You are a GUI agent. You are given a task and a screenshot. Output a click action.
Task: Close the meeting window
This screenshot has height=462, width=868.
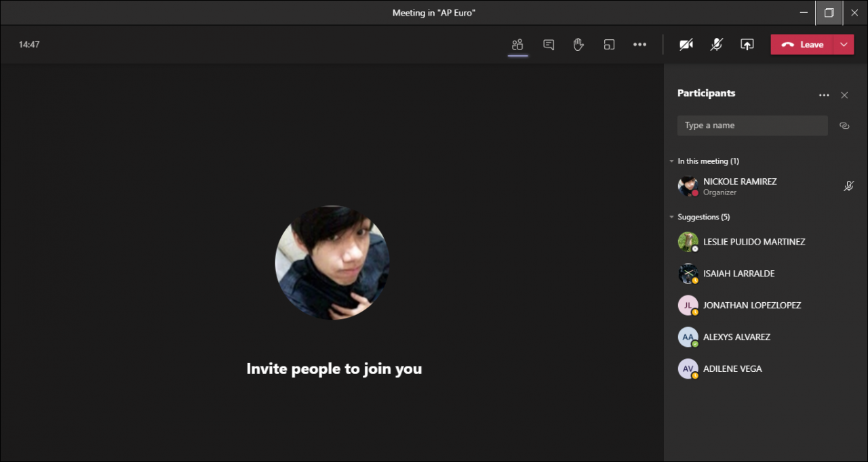pos(854,12)
